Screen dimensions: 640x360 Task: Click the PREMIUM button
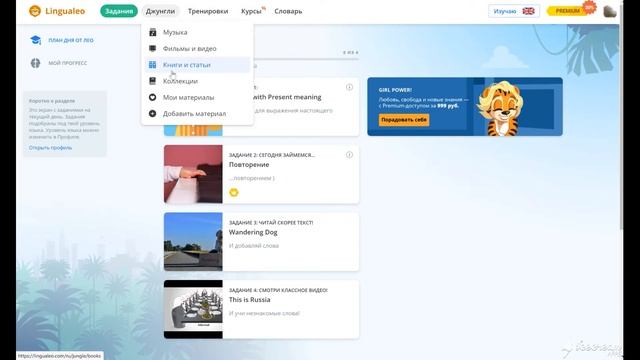(568, 11)
